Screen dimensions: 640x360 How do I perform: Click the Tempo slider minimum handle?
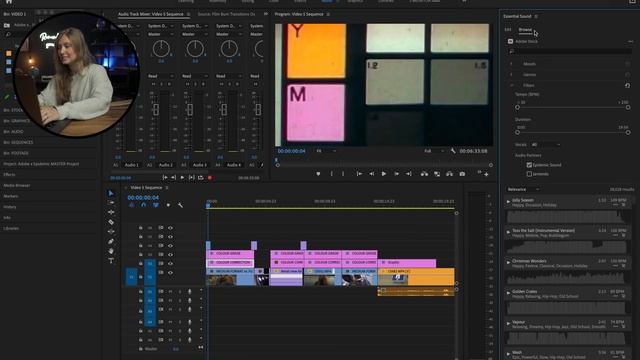(518, 107)
